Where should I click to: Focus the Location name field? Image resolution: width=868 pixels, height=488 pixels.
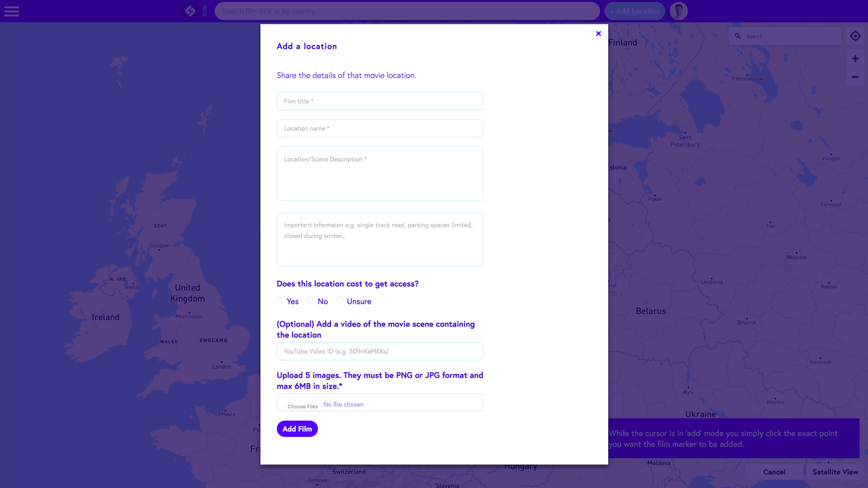[x=380, y=128]
